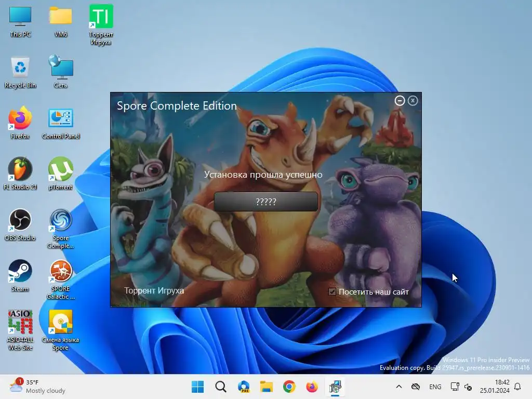Select the SPORE Galactic Adventures shortcut
532x399 pixels.
[61, 280]
